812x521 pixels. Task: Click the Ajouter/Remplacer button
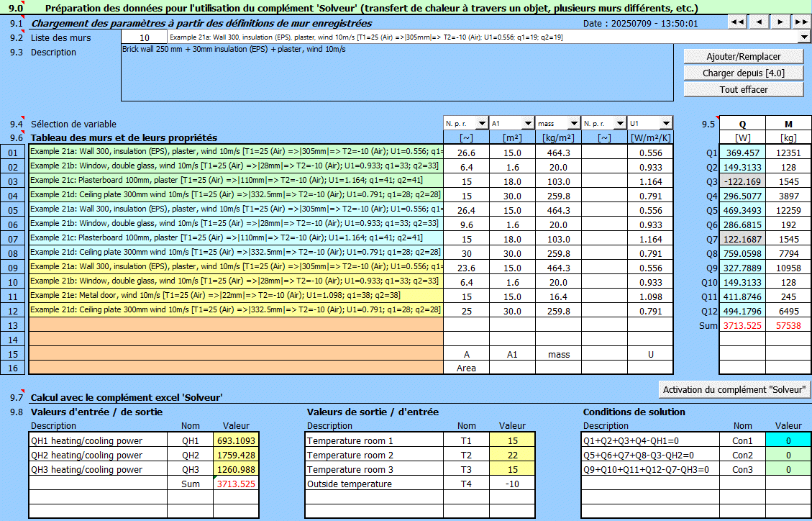(x=743, y=56)
